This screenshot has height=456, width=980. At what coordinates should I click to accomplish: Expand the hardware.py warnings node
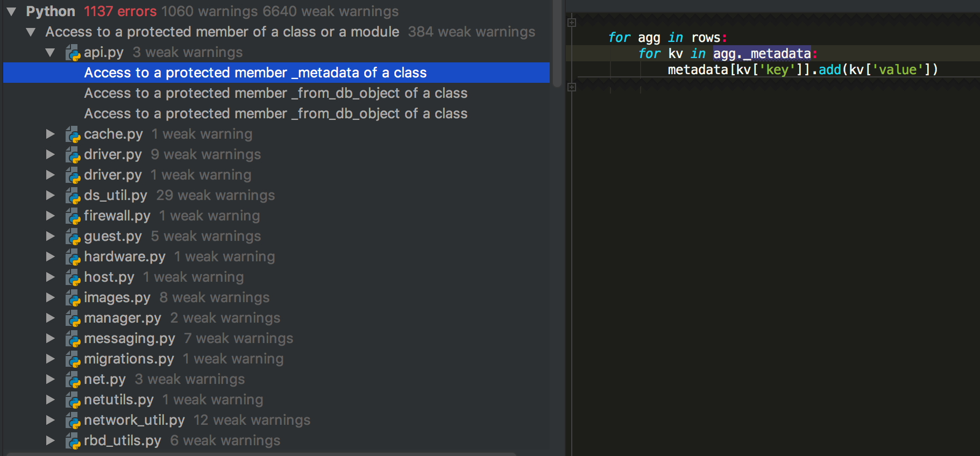(50, 256)
